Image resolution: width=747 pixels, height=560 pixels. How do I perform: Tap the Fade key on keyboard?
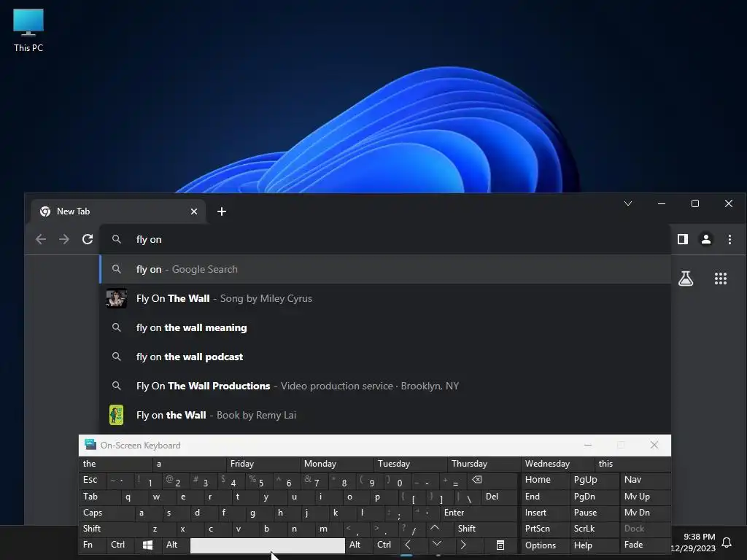[645, 545]
